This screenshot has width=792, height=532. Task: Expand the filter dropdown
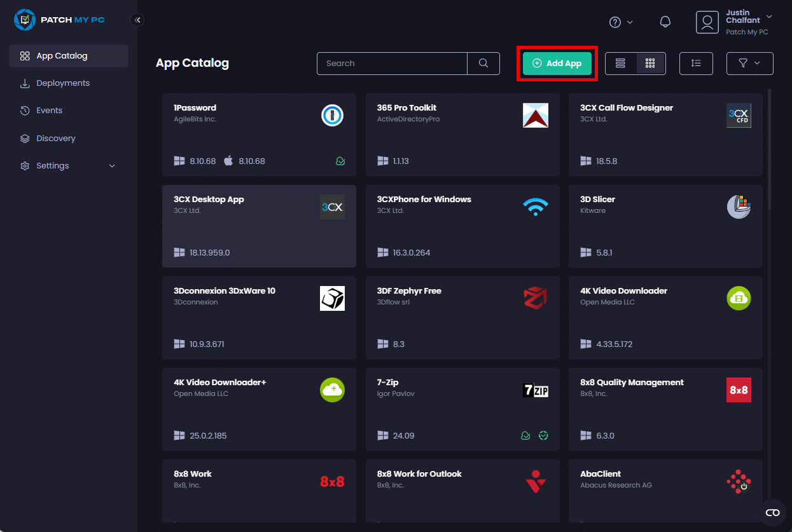pyautogui.click(x=749, y=64)
